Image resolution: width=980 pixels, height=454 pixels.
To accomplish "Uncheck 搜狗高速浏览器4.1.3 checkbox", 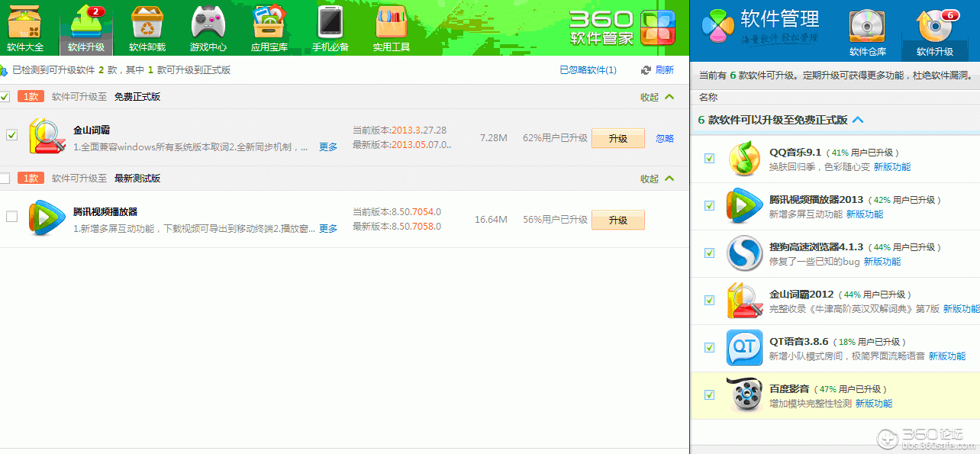I will 710,253.
